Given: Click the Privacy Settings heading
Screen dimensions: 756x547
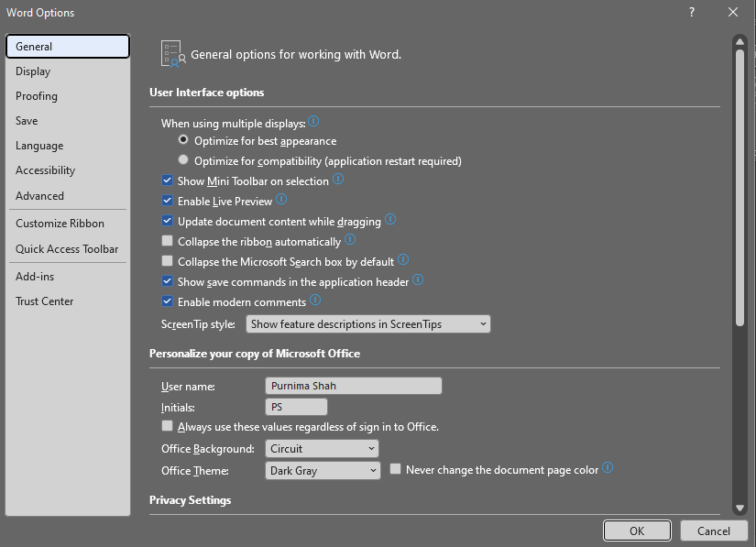Looking at the screenshot, I should click(190, 500).
